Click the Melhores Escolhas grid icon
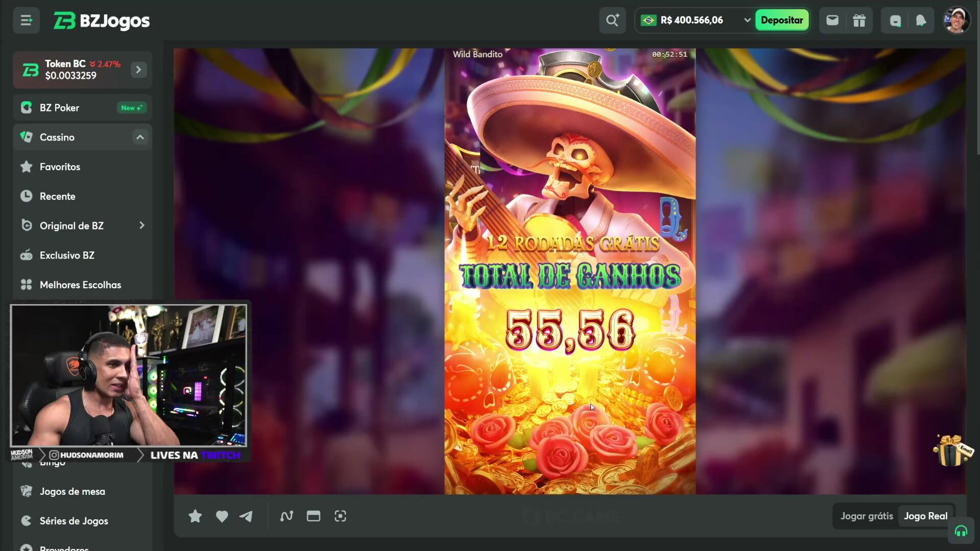This screenshot has height=551, width=980. pos(27,285)
